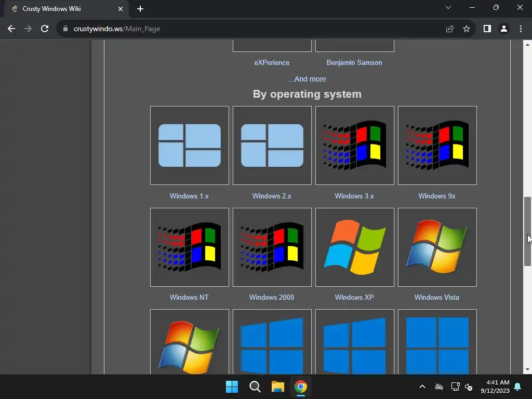Share this page via the share icon
532x399 pixels.
(x=450, y=29)
